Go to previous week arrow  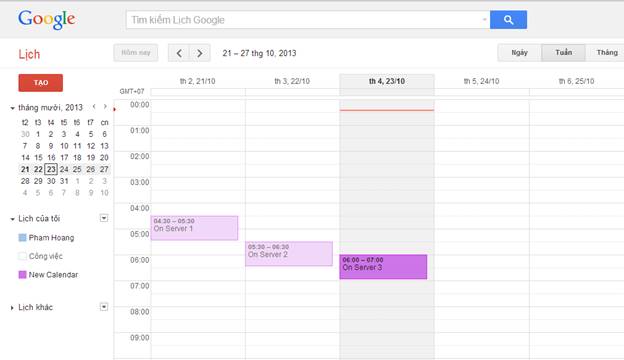coord(179,53)
